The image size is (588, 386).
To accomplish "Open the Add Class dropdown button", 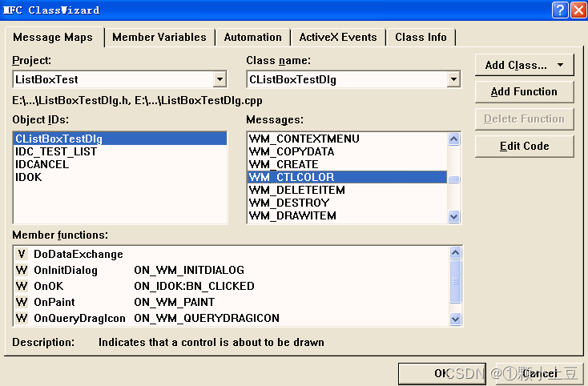I will (524, 65).
